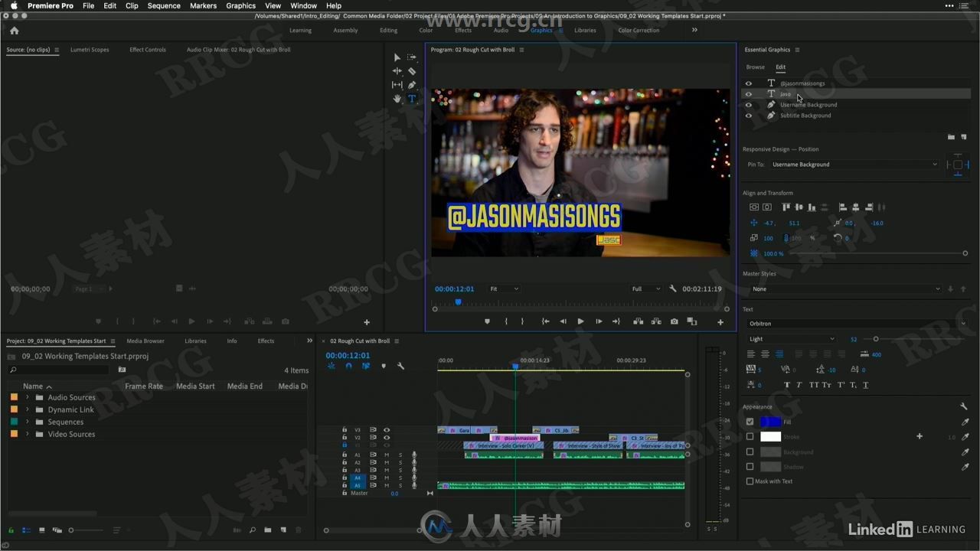This screenshot has width=980, height=551.
Task: Toggle Linked Selection in the timeline
Action: click(365, 366)
